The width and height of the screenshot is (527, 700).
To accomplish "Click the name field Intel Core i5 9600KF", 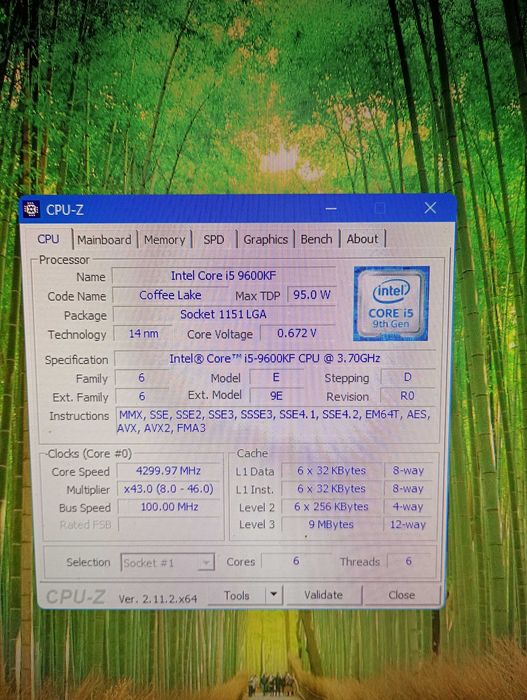I will (223, 275).
